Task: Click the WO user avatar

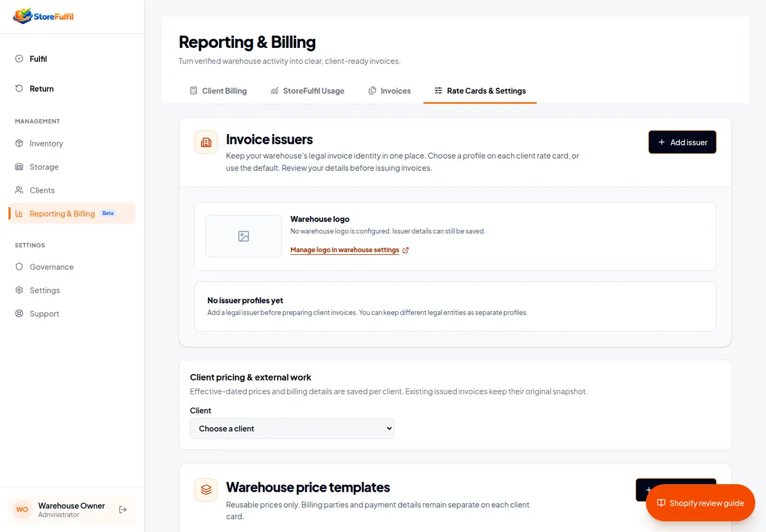Action: click(22, 510)
